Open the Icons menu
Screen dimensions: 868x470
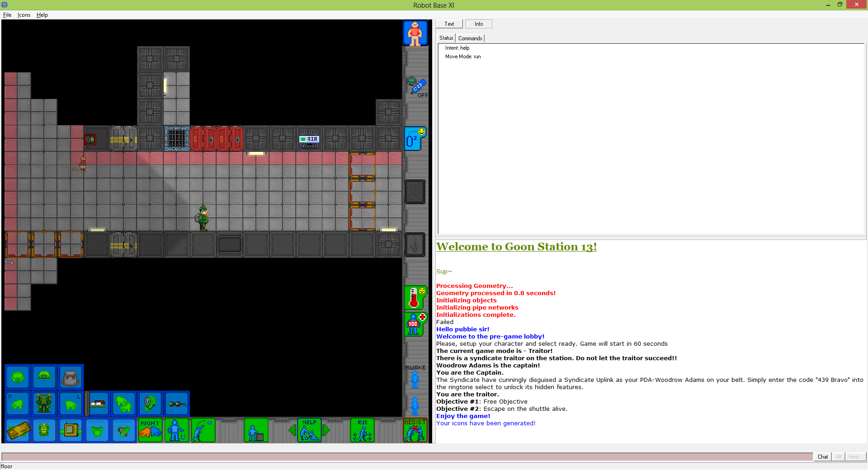tap(24, 15)
